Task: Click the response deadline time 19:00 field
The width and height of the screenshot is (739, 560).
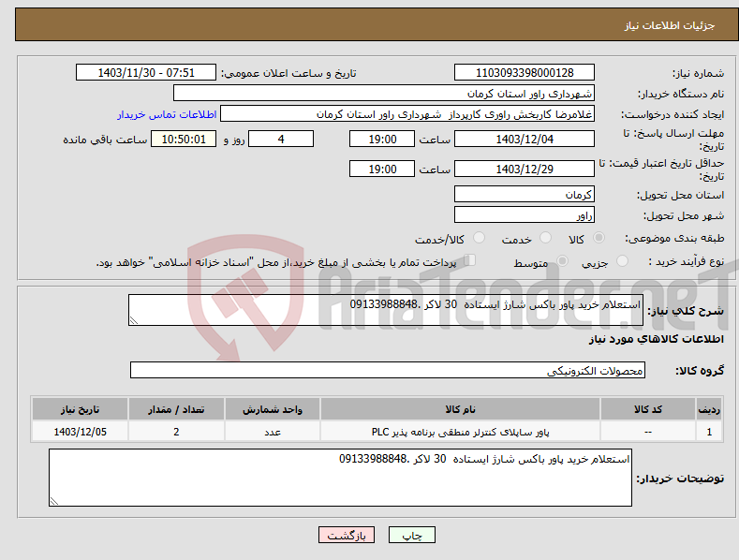Action: (x=382, y=139)
